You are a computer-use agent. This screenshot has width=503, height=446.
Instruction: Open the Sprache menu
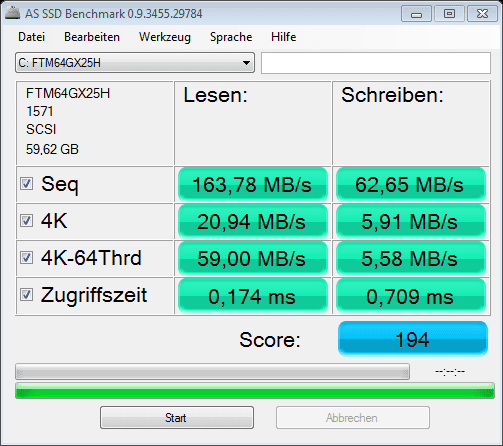(x=231, y=37)
